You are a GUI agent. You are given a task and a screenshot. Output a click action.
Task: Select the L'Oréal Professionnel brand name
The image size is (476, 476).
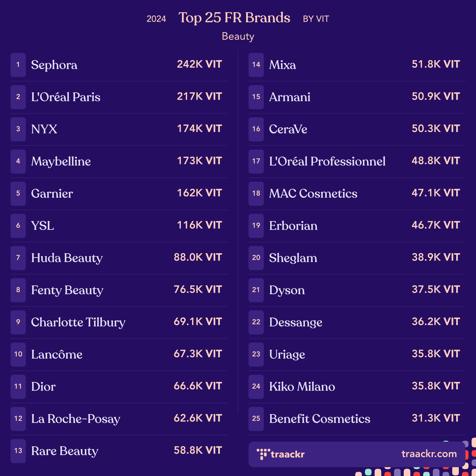[327, 161]
